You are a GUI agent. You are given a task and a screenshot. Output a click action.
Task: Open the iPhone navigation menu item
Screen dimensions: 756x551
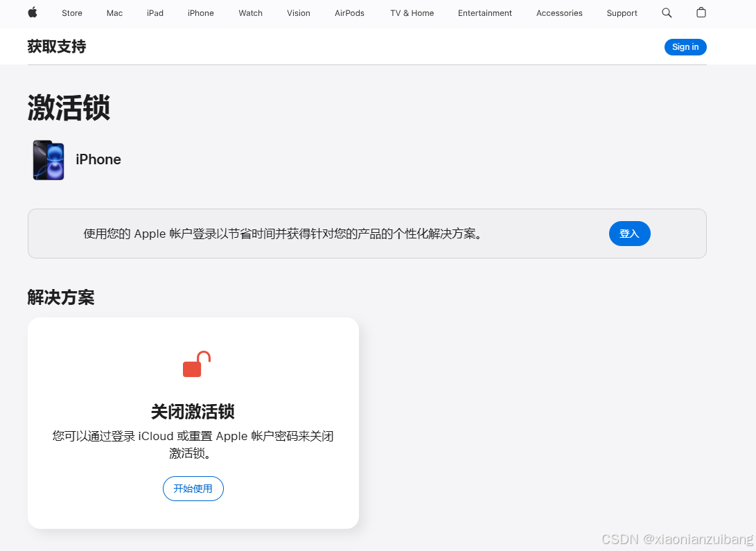click(200, 13)
